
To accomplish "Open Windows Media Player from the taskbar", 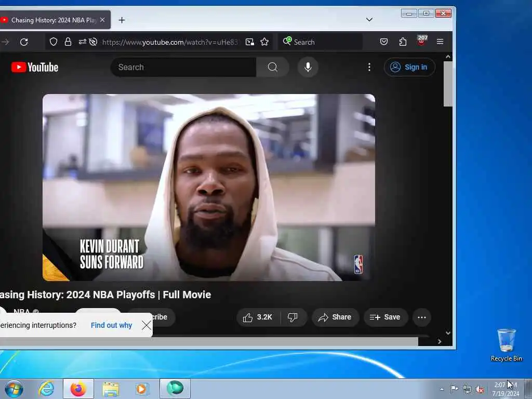I will 141,389.
